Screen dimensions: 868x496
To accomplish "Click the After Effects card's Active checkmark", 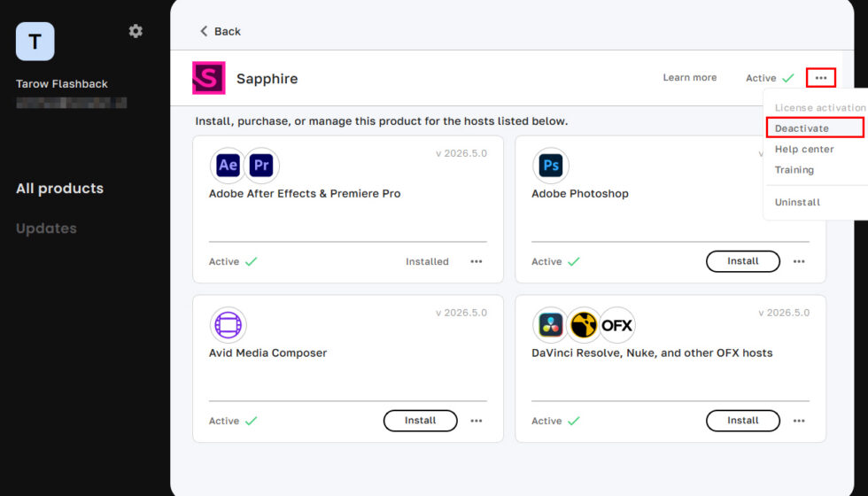I will (252, 261).
